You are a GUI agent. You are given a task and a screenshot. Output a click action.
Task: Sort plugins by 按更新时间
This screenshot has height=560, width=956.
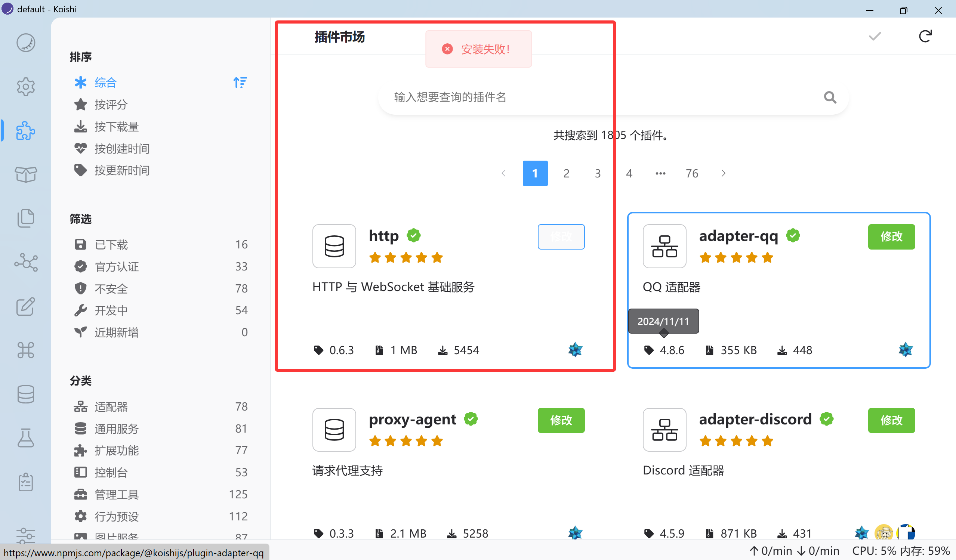pyautogui.click(x=160, y=170)
